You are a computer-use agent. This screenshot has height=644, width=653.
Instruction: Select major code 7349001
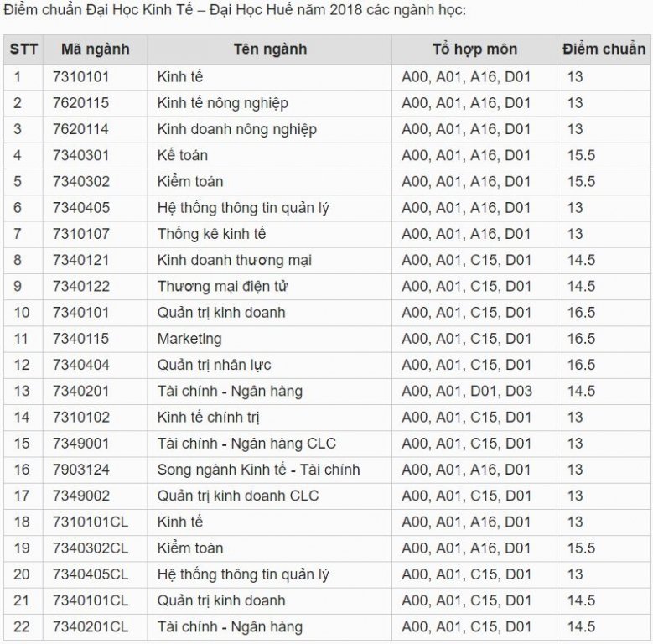80,444
